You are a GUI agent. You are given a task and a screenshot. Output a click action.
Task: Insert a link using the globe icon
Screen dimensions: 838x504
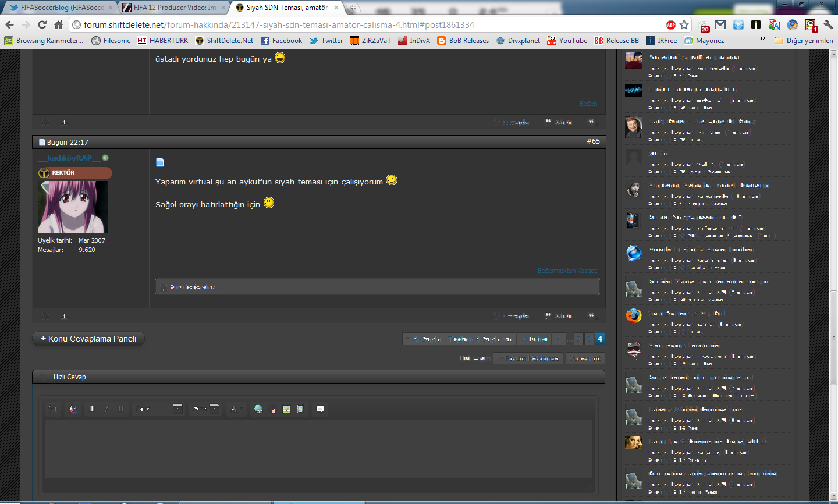tap(258, 409)
